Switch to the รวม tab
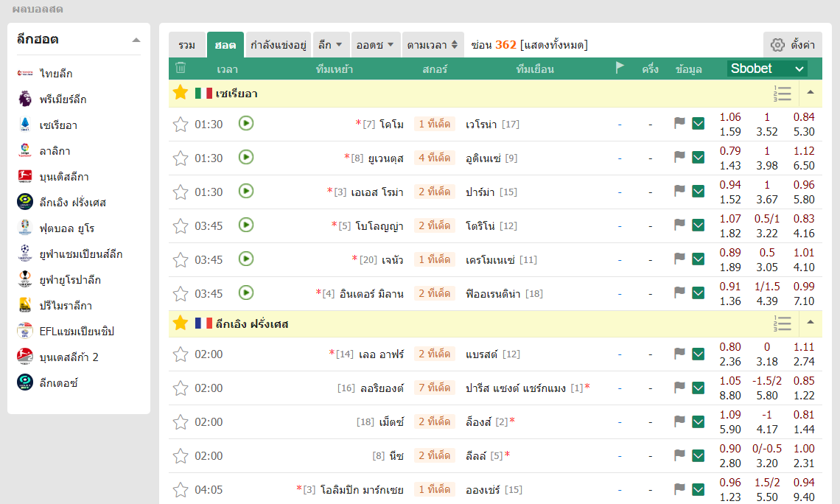 [187, 45]
